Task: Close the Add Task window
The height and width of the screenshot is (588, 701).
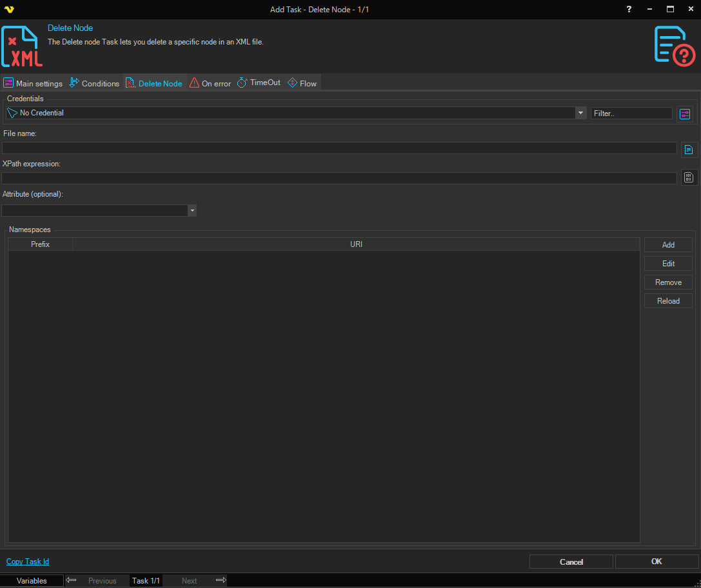Action: pyautogui.click(x=691, y=10)
